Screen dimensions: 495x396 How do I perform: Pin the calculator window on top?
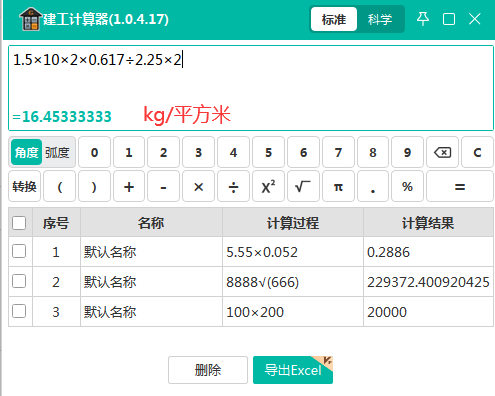pyautogui.click(x=423, y=19)
